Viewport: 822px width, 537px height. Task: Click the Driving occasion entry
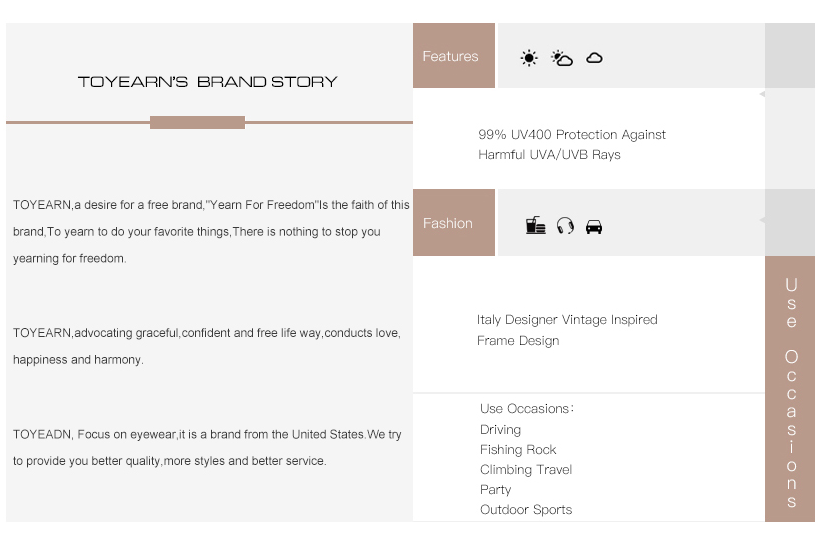(501, 429)
